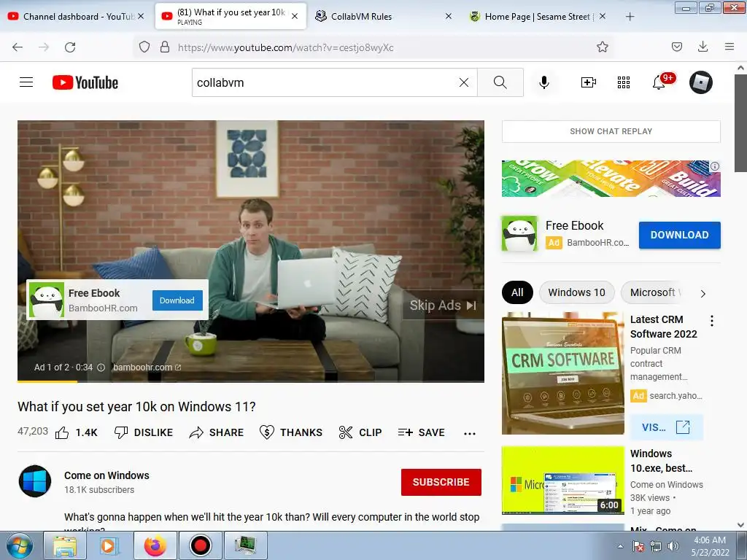Viewport: 747px width, 560px height.
Task: SAVE the video to a playlist
Action: [421, 432]
